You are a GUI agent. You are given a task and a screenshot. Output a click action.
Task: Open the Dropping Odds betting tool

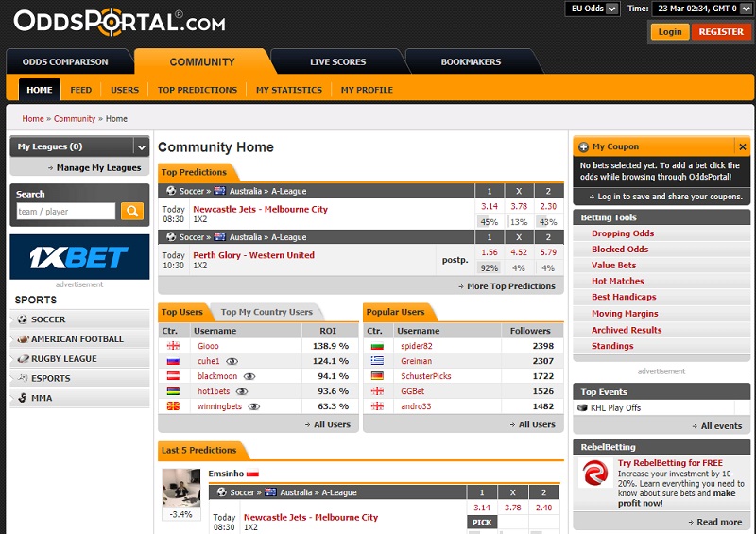tap(623, 233)
